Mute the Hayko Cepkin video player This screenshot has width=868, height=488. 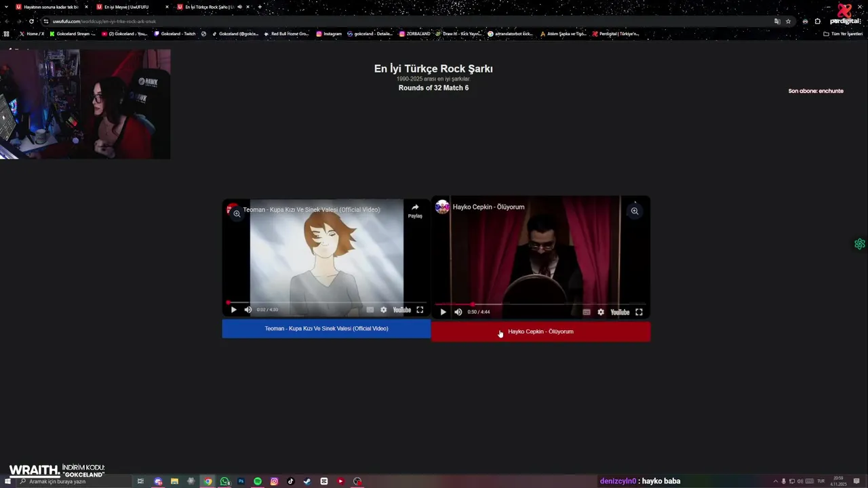coord(458,312)
